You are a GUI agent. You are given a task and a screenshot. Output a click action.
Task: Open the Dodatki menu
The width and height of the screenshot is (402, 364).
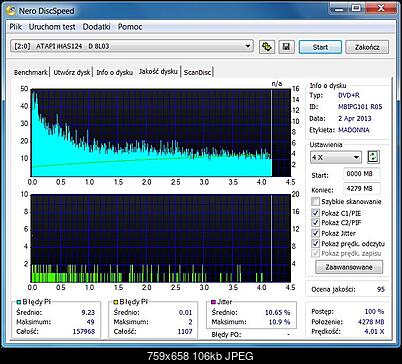coord(96,27)
